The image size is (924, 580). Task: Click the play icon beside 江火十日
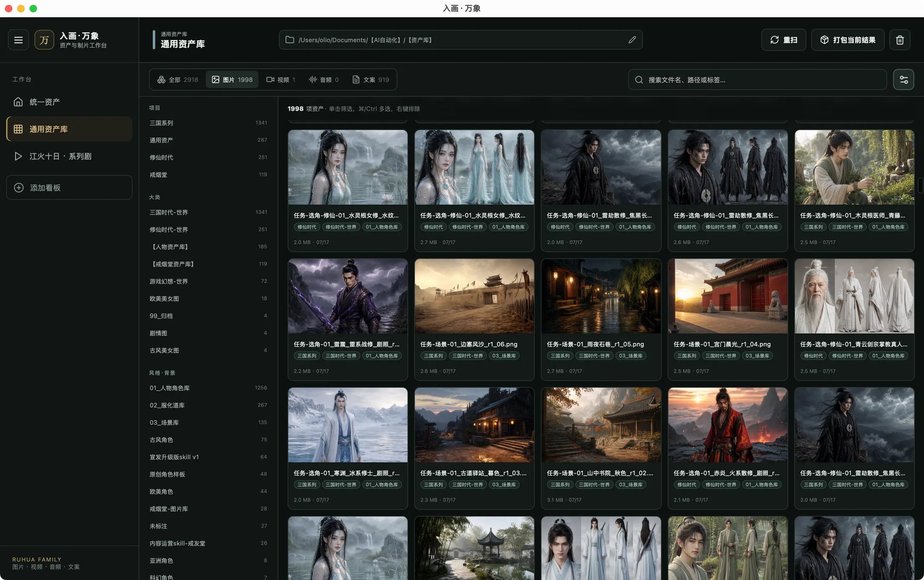18,156
